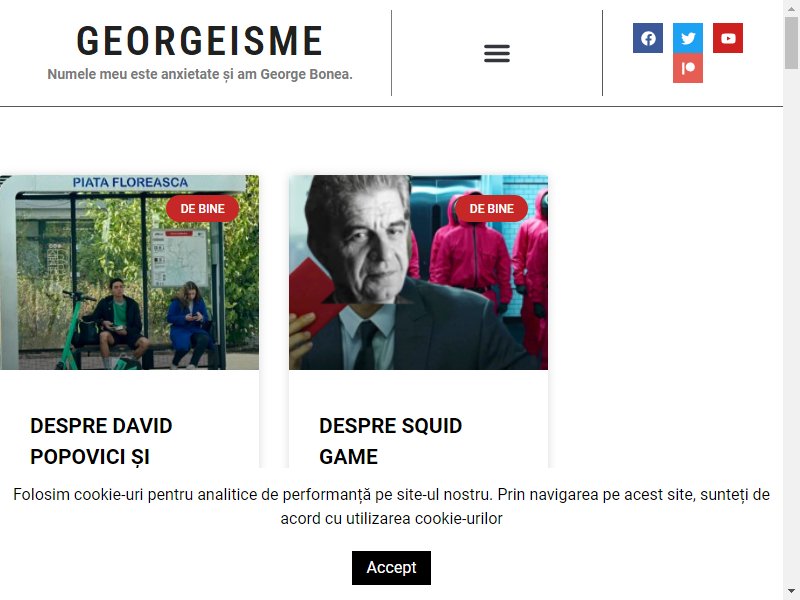Accept the cookie notice
This screenshot has width=800, height=600.
tap(391, 568)
